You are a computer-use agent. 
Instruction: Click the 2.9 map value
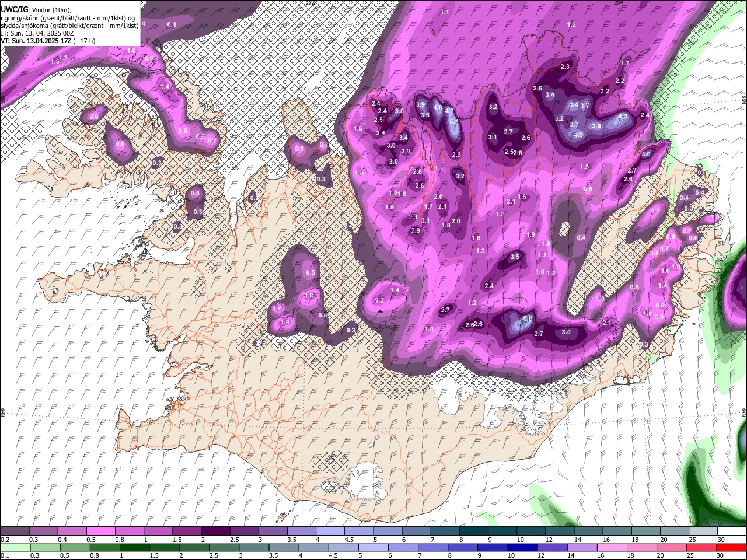click(416, 230)
